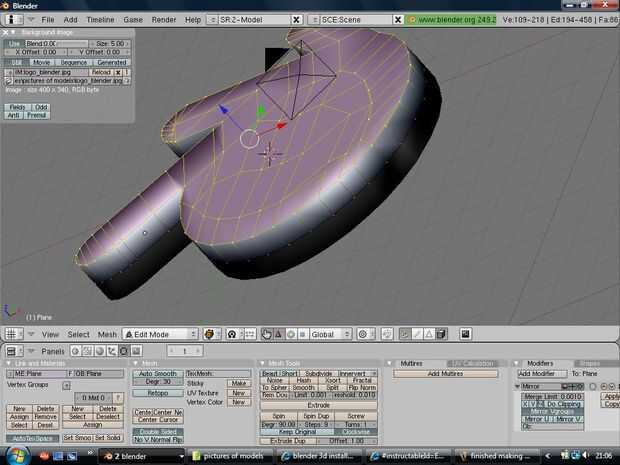The image size is (620, 465).
Task: Open the Game menu
Action: [133, 19]
